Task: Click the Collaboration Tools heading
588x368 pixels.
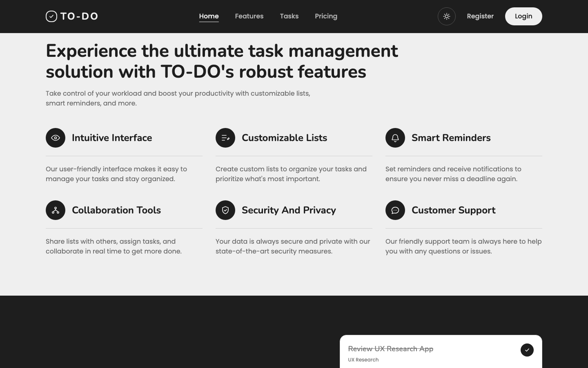Action: pyautogui.click(x=116, y=210)
